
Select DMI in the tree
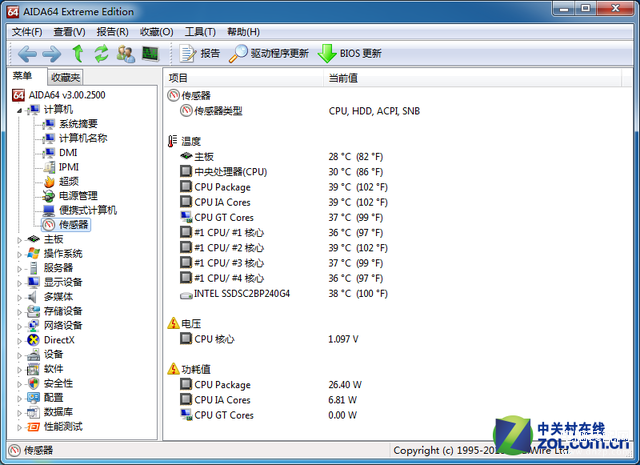coord(60,153)
